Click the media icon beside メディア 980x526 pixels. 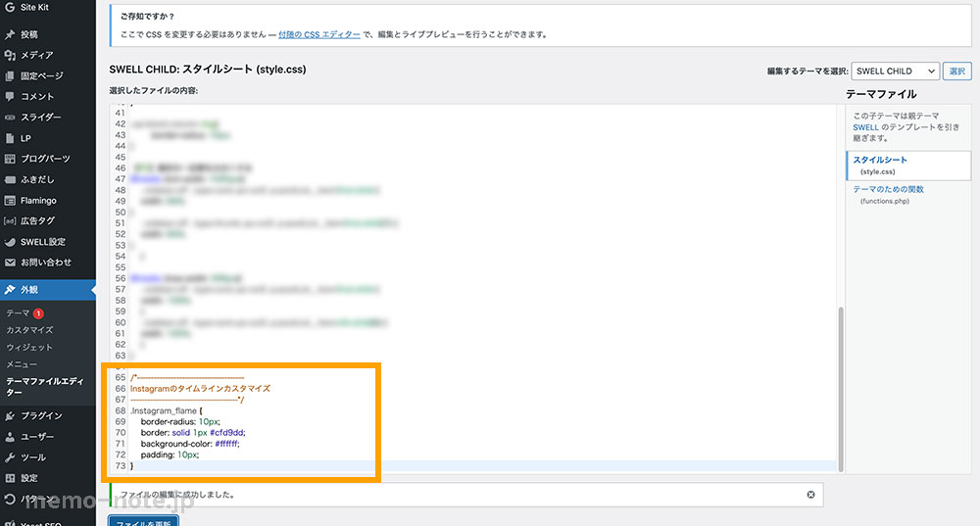(x=10, y=55)
